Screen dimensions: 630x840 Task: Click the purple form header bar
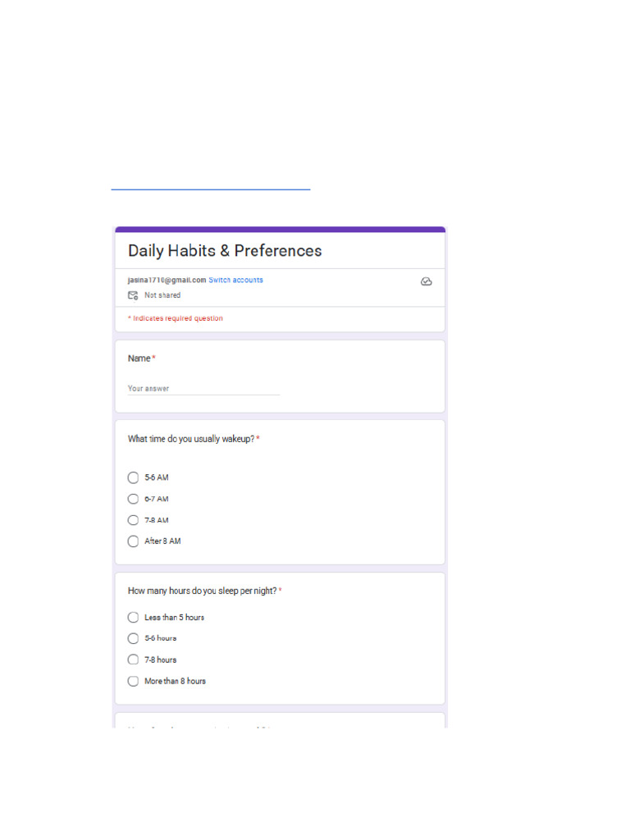pos(280,230)
